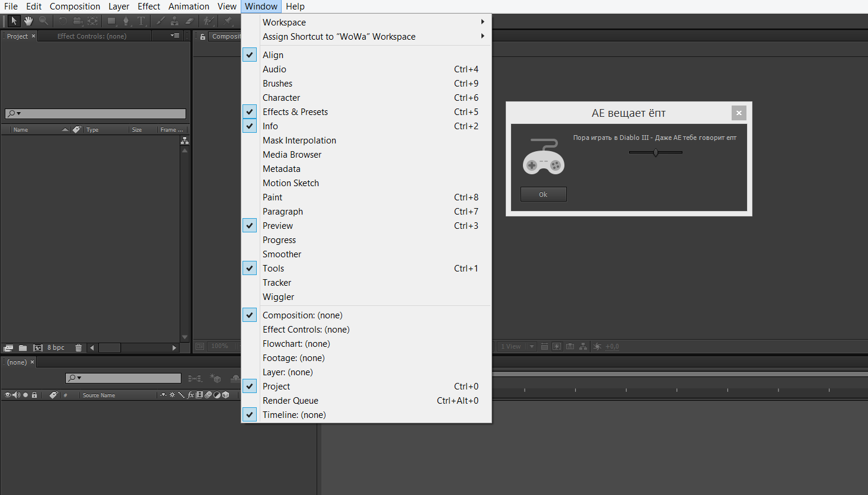Open 1 View layout dropdown
868x495 pixels.
516,347
